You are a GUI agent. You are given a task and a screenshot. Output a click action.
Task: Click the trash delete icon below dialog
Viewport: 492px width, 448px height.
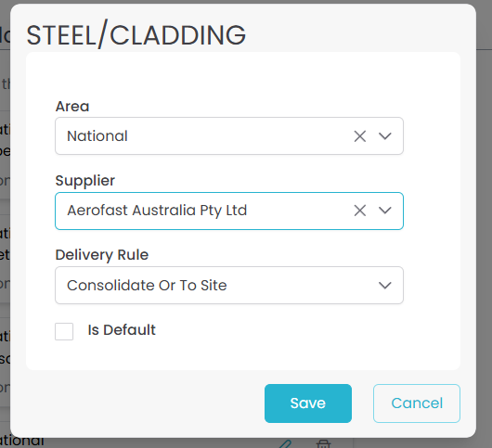coord(323,444)
